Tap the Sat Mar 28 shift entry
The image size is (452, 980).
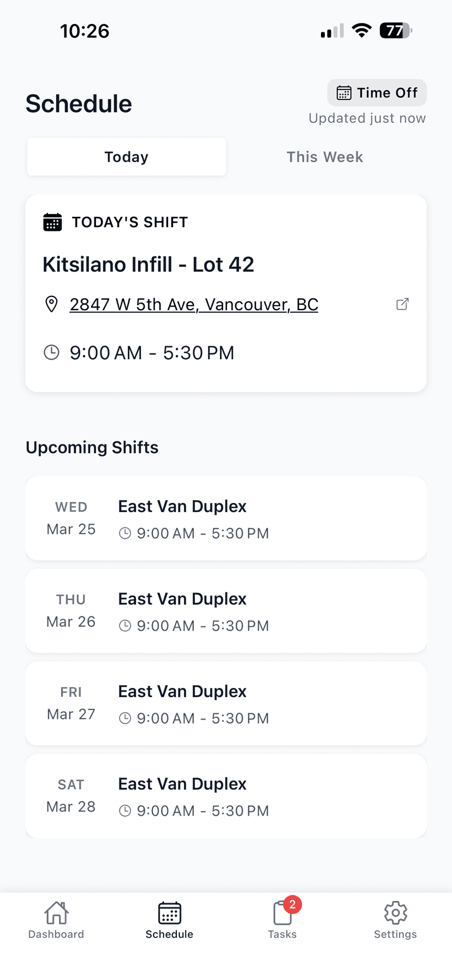point(225,795)
